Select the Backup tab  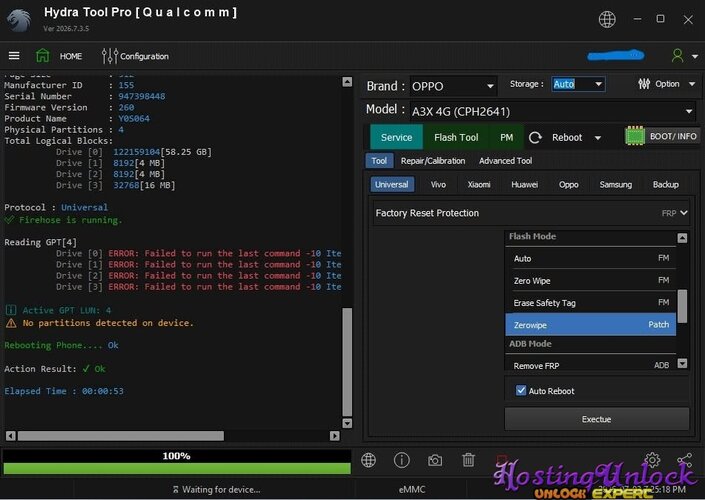[665, 184]
